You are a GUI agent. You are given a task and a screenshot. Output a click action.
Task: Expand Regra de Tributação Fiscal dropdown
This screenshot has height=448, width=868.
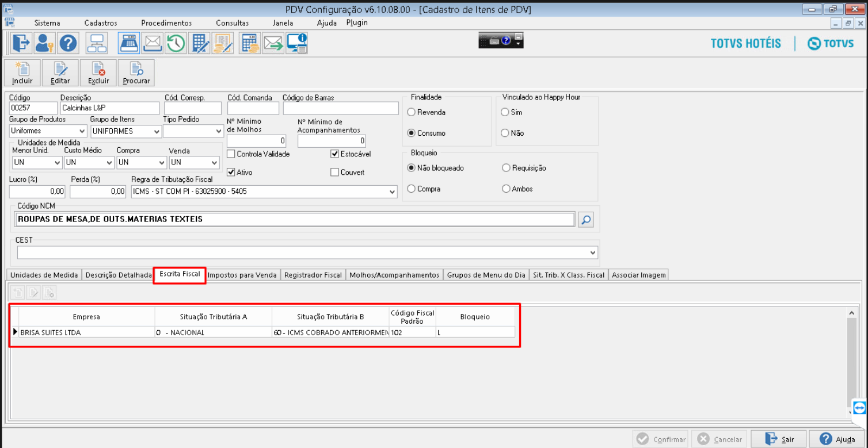[392, 192]
